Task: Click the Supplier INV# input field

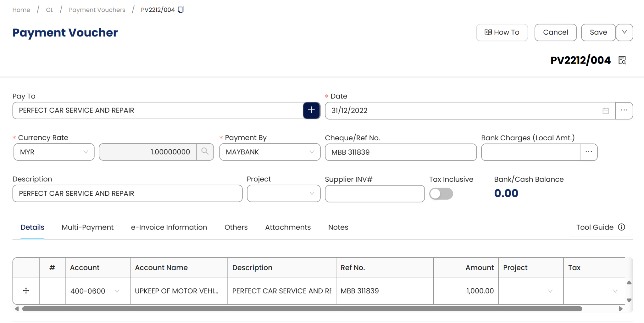Action: [x=375, y=194]
